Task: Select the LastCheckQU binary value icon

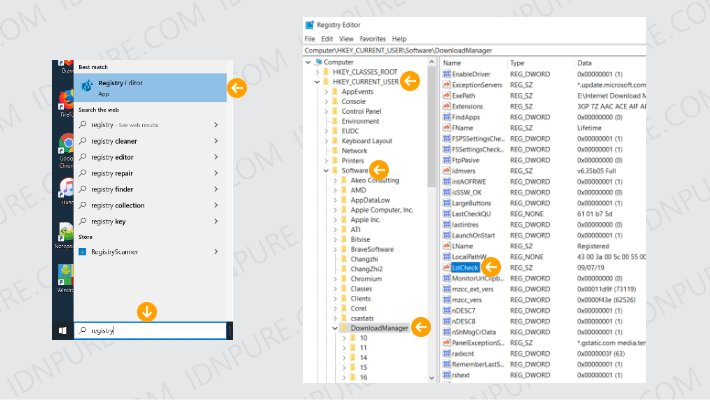Action: click(446, 214)
